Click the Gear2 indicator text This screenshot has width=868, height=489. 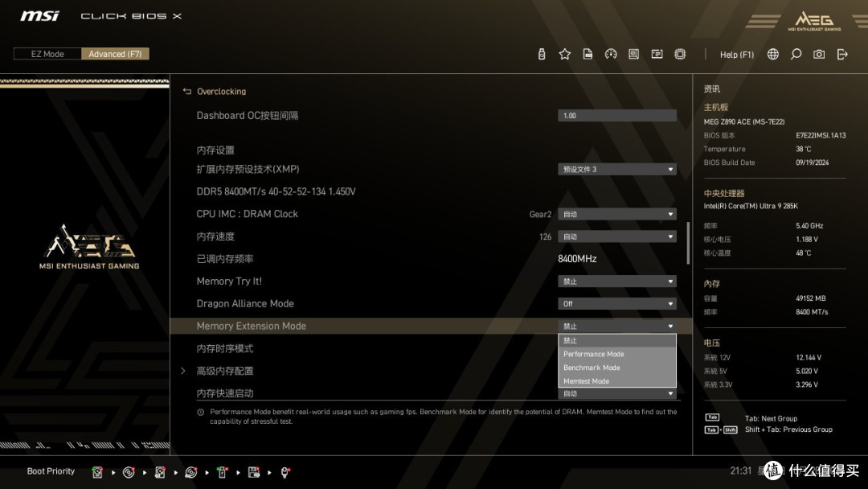(540, 214)
